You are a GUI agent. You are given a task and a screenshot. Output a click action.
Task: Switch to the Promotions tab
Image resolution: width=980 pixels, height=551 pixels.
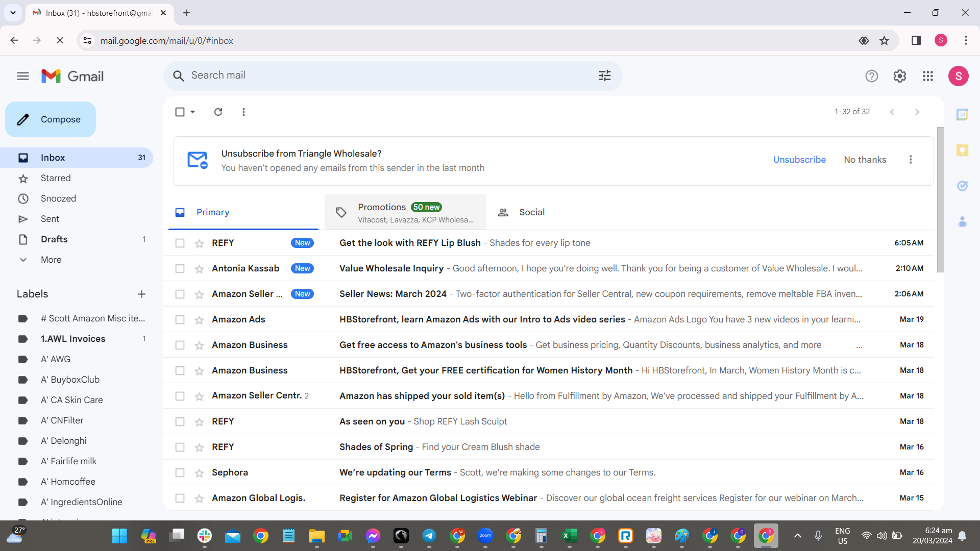click(405, 212)
